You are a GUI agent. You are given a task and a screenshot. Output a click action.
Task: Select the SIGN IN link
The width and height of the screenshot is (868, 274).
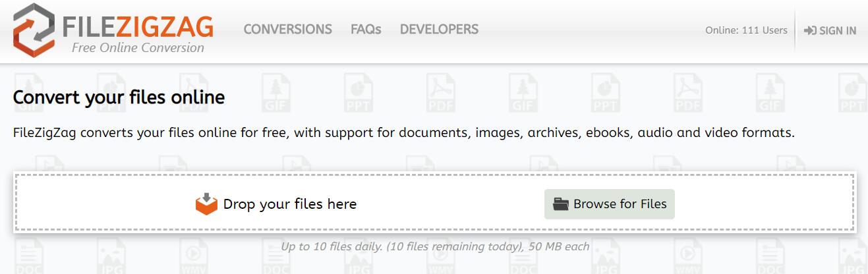(837, 30)
